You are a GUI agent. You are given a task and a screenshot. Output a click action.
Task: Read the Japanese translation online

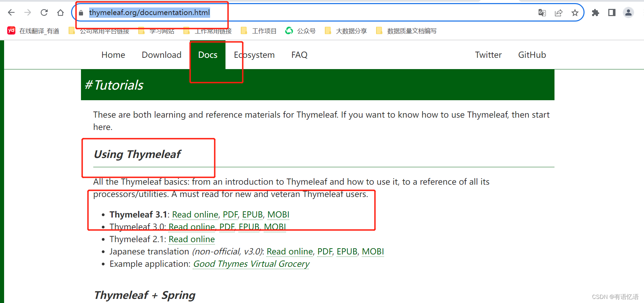click(290, 251)
